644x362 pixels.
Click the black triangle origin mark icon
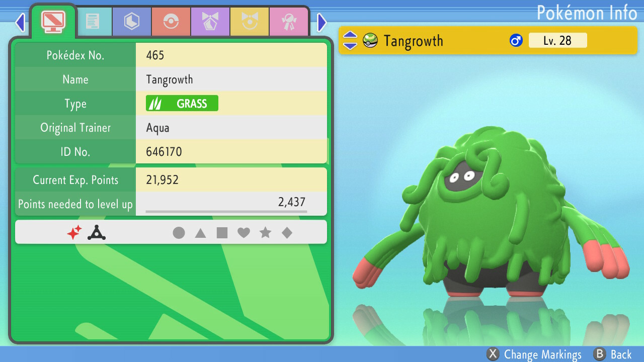[x=96, y=232]
